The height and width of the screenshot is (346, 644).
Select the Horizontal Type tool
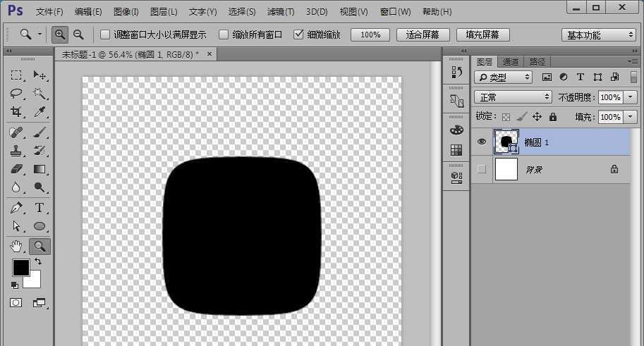pos(40,208)
